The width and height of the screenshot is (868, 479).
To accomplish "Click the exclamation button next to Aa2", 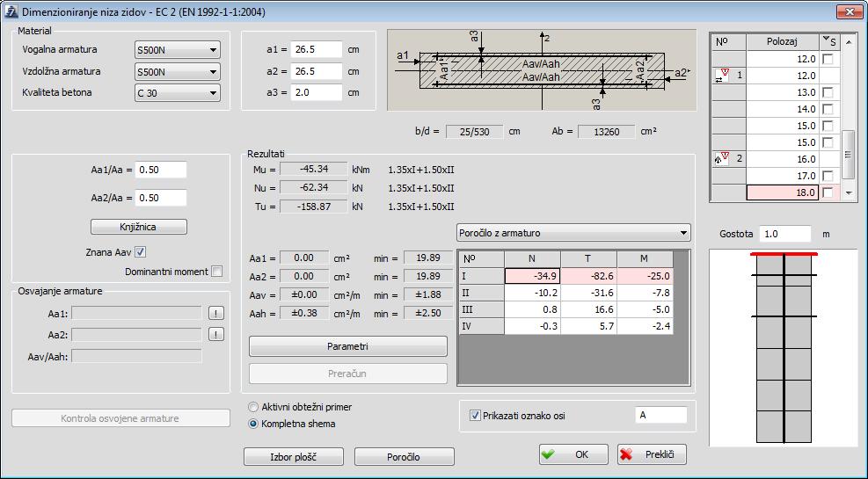I will [215, 334].
